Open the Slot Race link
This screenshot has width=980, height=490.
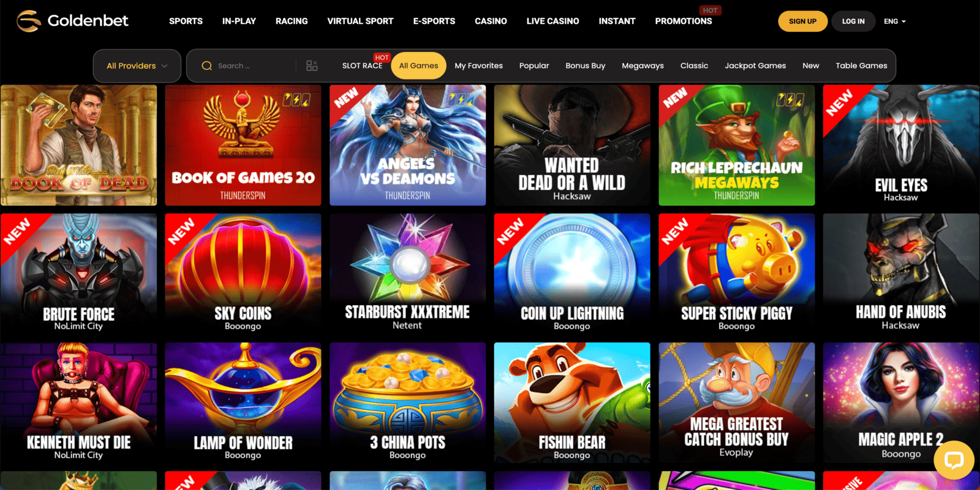pyautogui.click(x=362, y=66)
